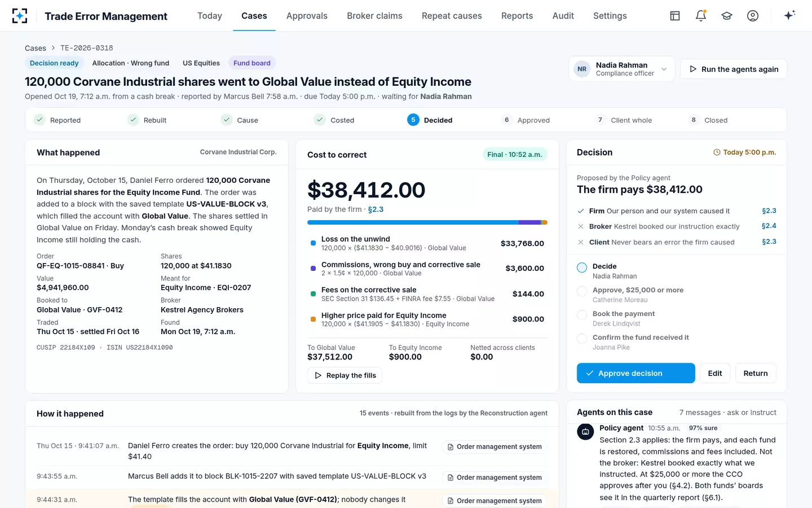The height and width of the screenshot is (508, 812).
Task: Open the user profile icon
Action: [753, 16]
